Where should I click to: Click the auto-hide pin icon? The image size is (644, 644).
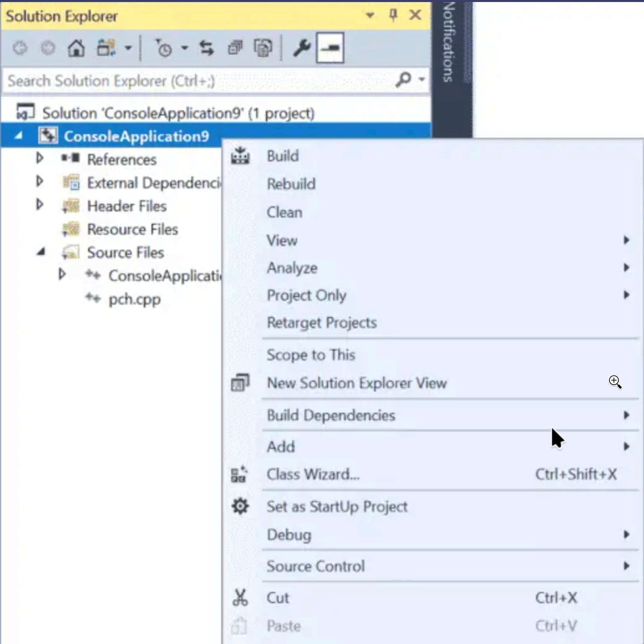[x=393, y=15]
